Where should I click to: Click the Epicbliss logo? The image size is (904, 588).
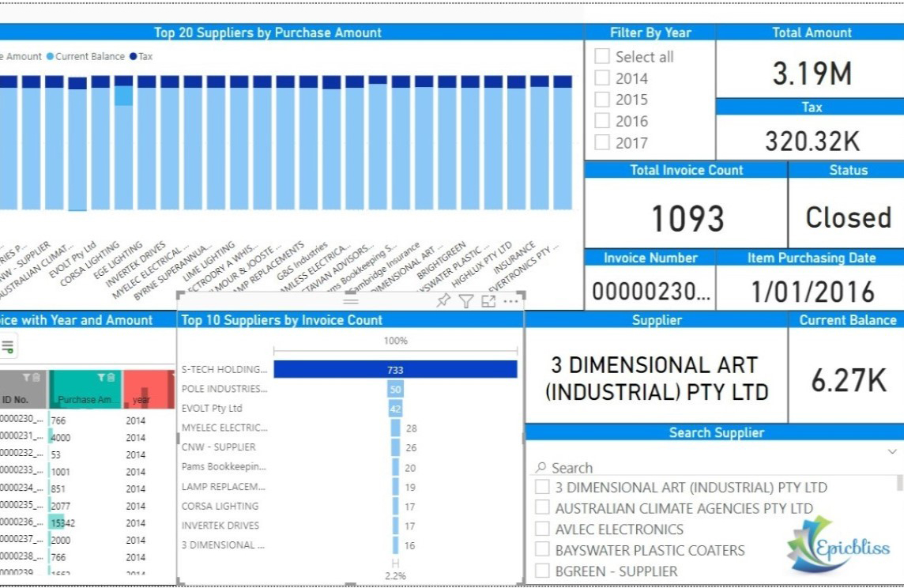[838, 545]
